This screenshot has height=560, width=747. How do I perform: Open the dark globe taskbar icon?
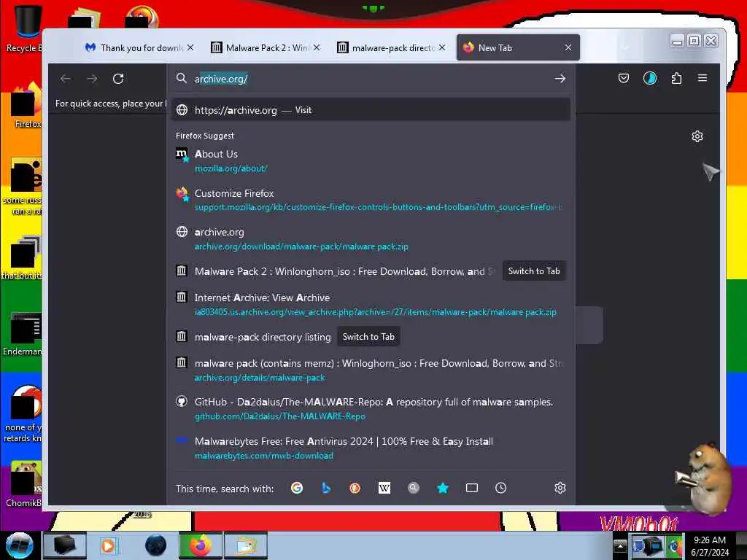coord(155,545)
